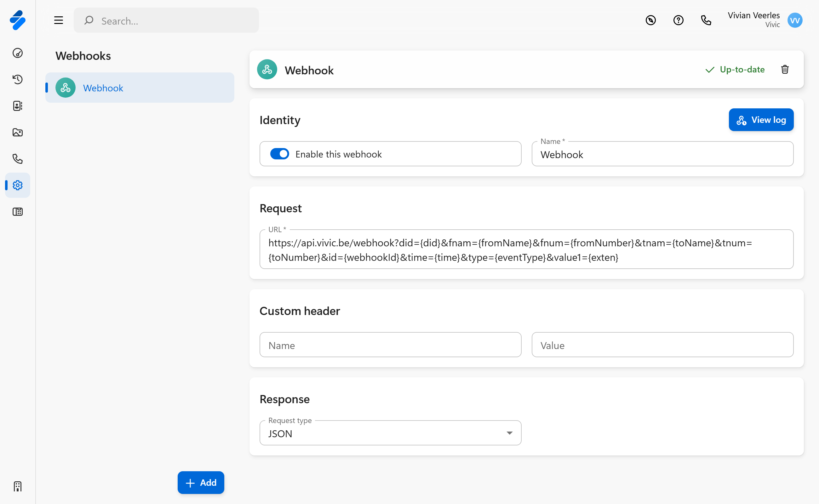Click the Add webhook button
Viewport: 819px width, 504px height.
(201, 482)
